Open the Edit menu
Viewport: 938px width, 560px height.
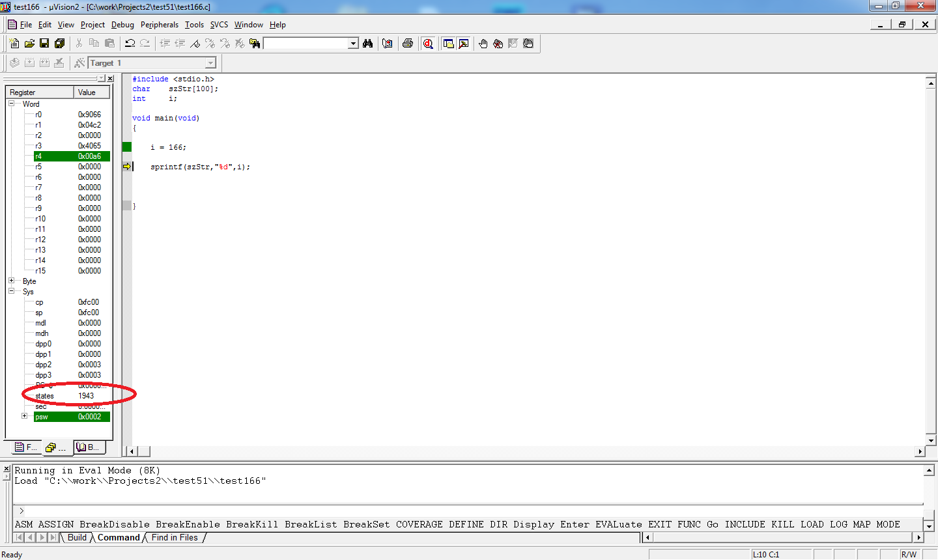tap(45, 25)
